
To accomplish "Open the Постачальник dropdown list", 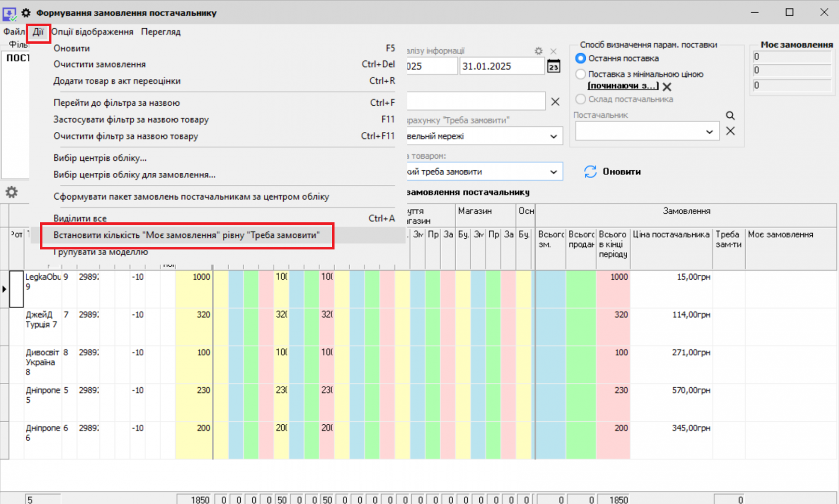I will pyautogui.click(x=711, y=131).
